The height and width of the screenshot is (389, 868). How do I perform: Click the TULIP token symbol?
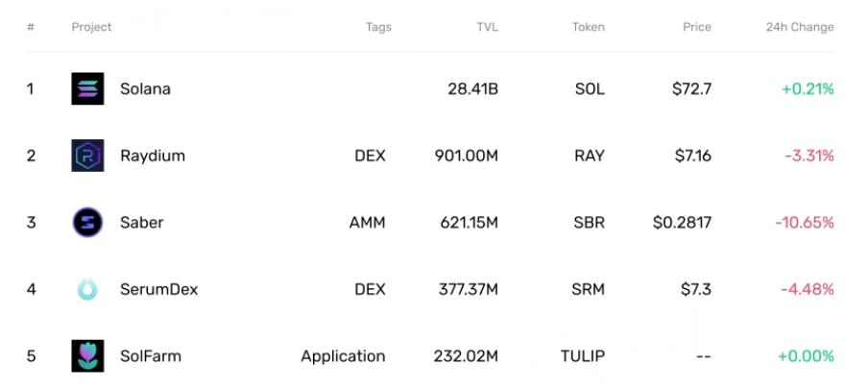(x=582, y=356)
